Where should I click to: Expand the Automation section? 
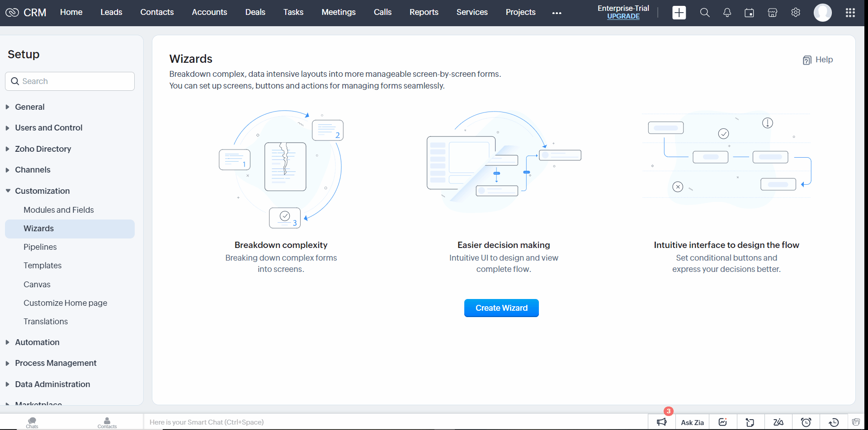pos(37,342)
